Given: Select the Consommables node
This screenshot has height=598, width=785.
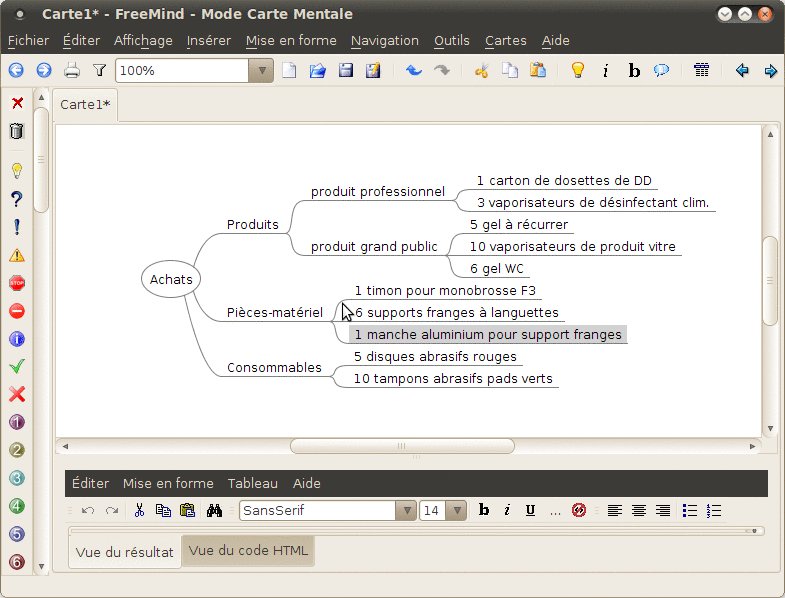Looking at the screenshot, I should tap(274, 368).
